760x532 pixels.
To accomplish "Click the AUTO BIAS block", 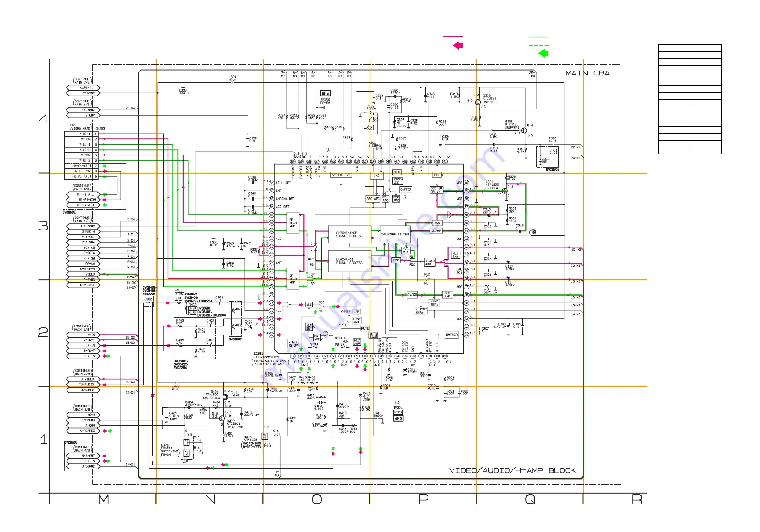I will tap(373, 335).
